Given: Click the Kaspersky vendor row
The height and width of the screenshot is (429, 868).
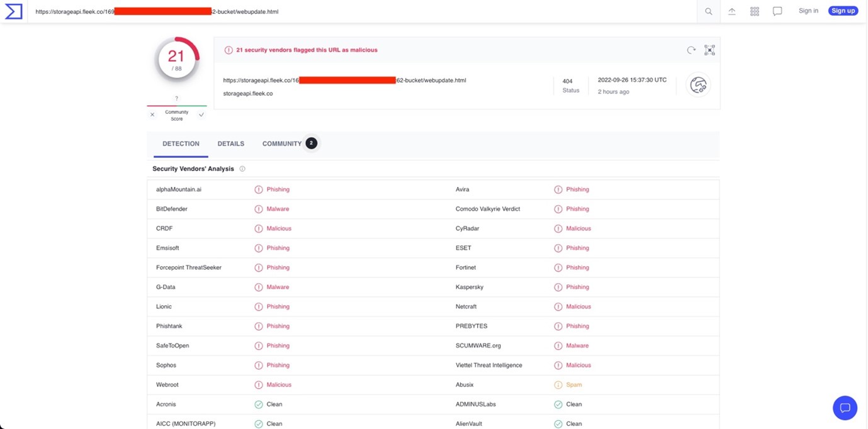Looking at the screenshot, I should 471,287.
